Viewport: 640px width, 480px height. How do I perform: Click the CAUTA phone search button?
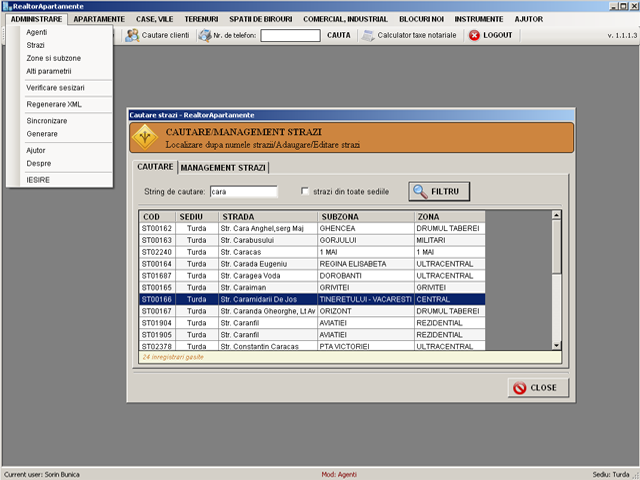click(339, 35)
